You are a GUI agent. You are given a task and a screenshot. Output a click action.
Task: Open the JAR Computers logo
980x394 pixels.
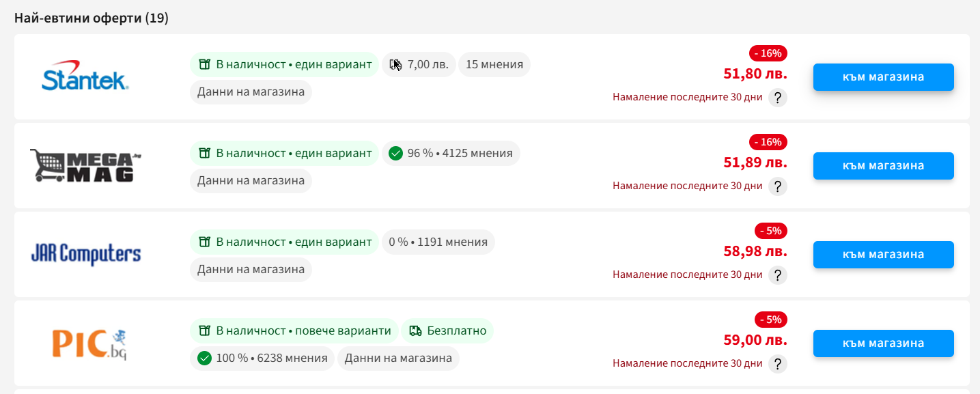pos(85,255)
